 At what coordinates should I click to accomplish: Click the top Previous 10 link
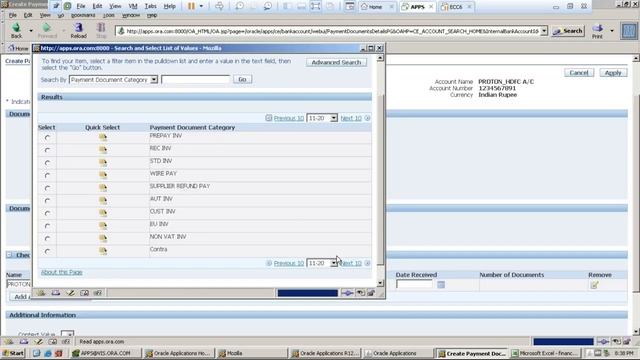coord(289,118)
